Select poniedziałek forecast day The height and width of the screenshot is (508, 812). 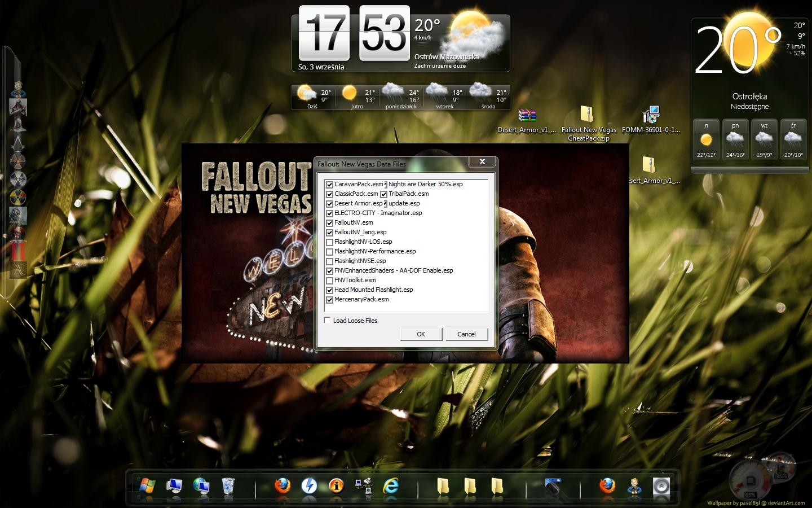[x=401, y=97]
